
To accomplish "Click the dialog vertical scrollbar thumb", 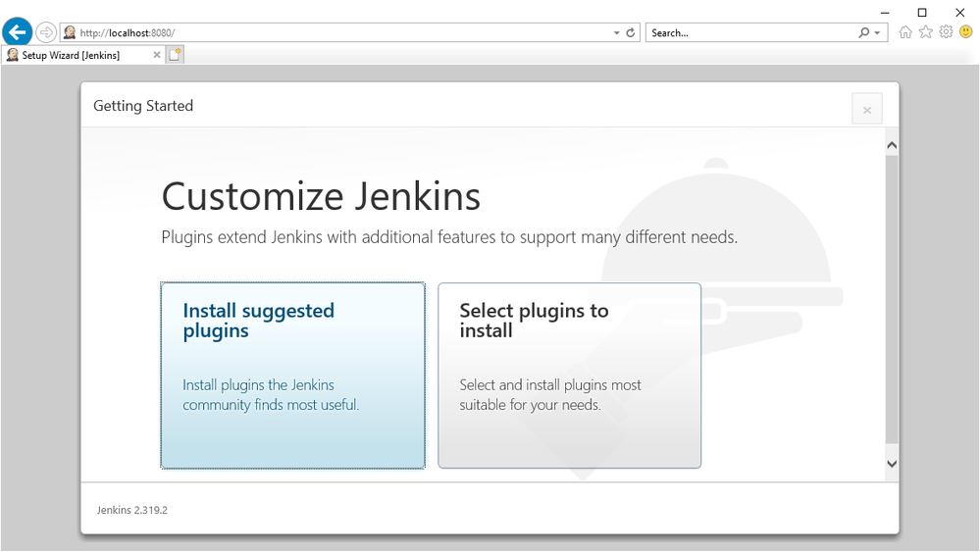I will [x=892, y=300].
